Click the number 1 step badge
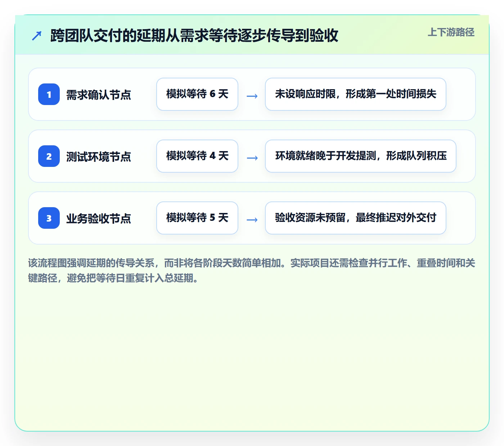This screenshot has height=446, width=504. [x=49, y=94]
